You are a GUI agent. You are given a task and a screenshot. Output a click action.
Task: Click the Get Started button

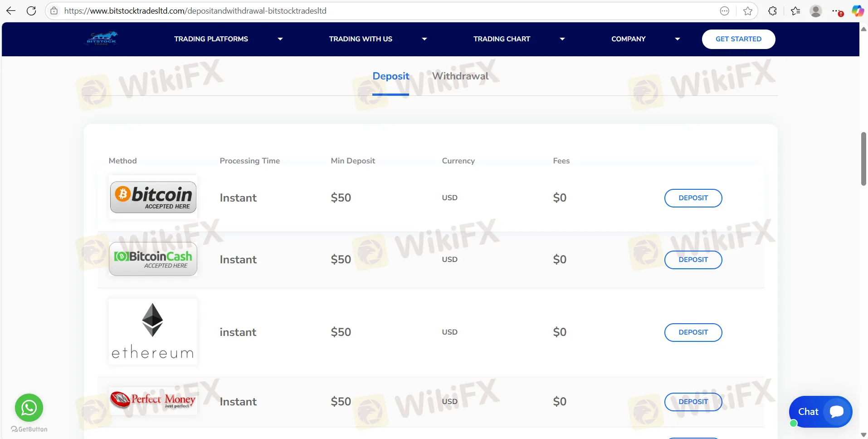738,39
